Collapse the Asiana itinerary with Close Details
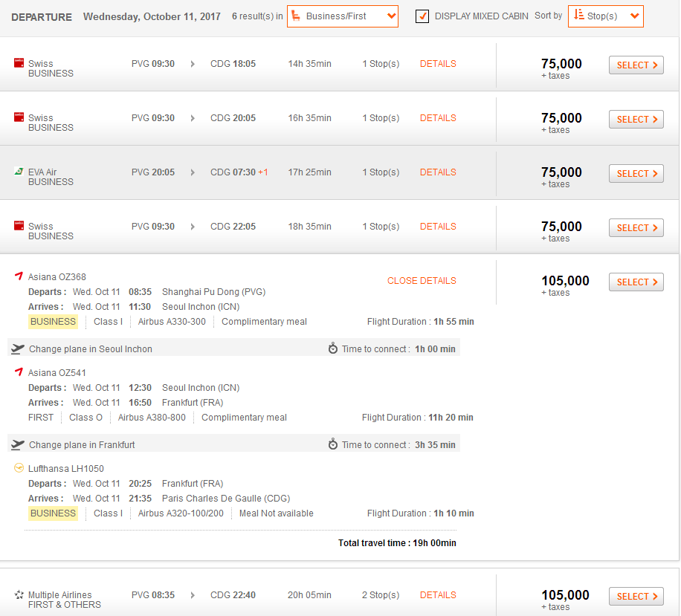The image size is (681, 616). point(422,281)
